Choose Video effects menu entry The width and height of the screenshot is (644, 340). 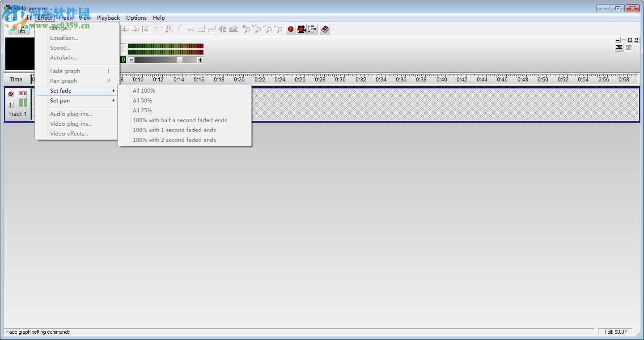(x=77, y=134)
